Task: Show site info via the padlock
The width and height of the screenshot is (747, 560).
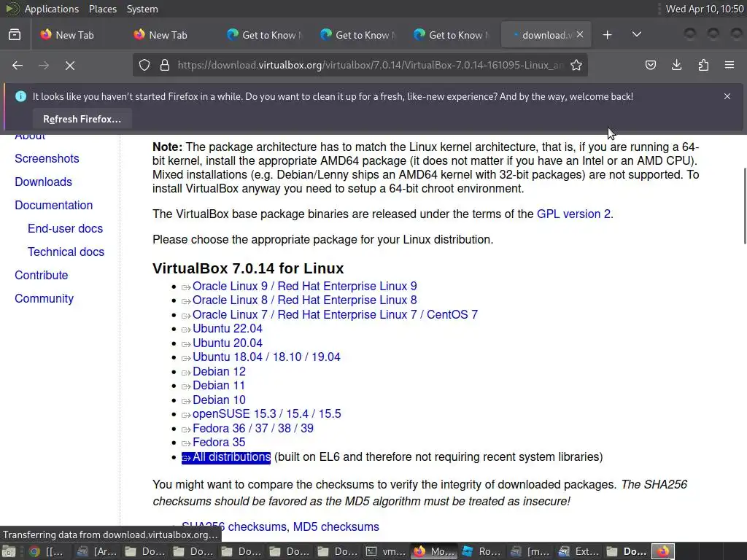Action: click(x=165, y=65)
